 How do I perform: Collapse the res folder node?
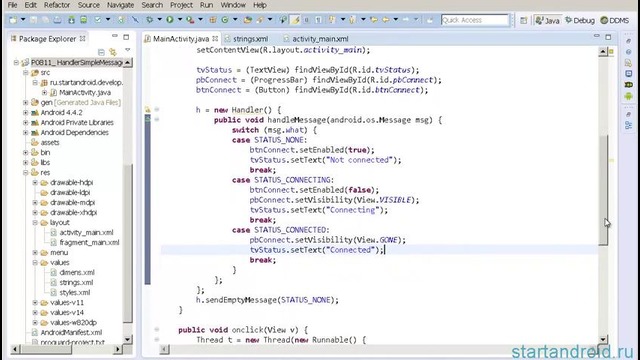click(x=26, y=172)
